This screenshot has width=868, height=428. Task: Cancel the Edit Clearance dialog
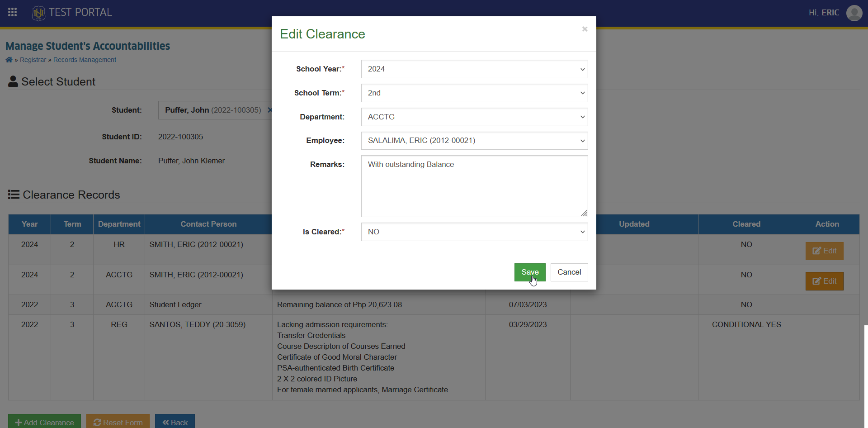569,272
